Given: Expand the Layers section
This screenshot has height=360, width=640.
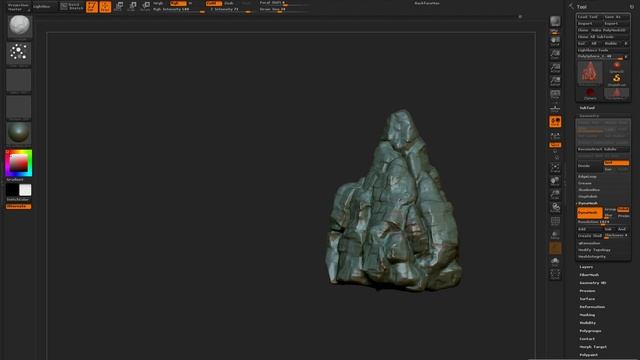Looking at the screenshot, I should (586, 267).
